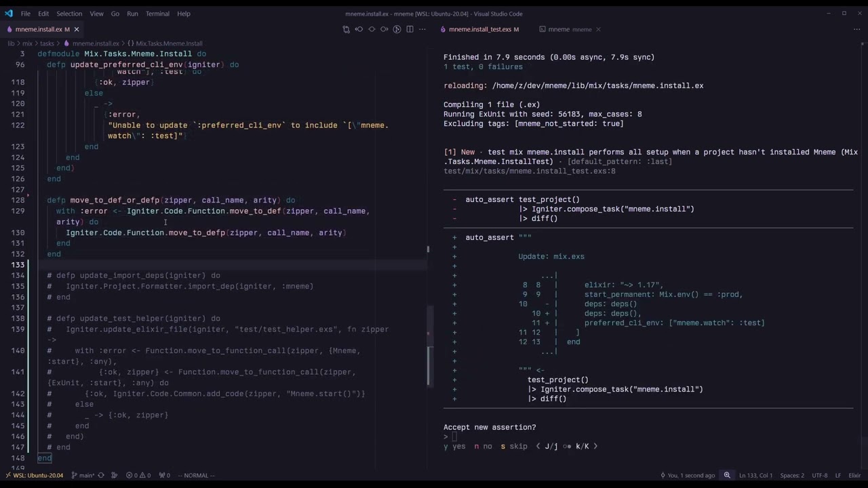Open more actions for left editor group
The image size is (868, 488).
pyautogui.click(x=422, y=29)
